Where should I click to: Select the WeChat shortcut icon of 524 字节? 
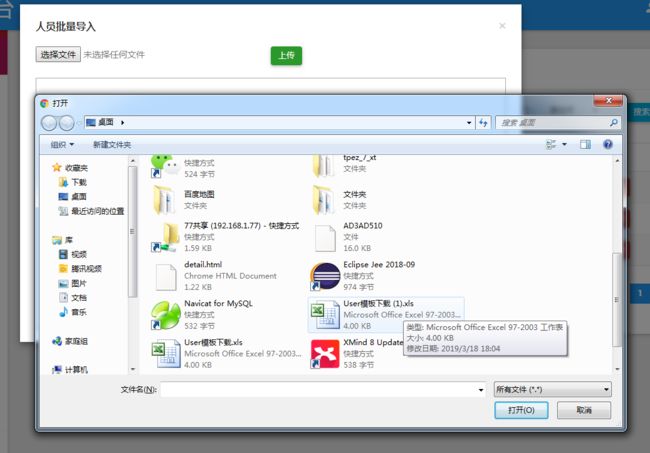point(165,166)
